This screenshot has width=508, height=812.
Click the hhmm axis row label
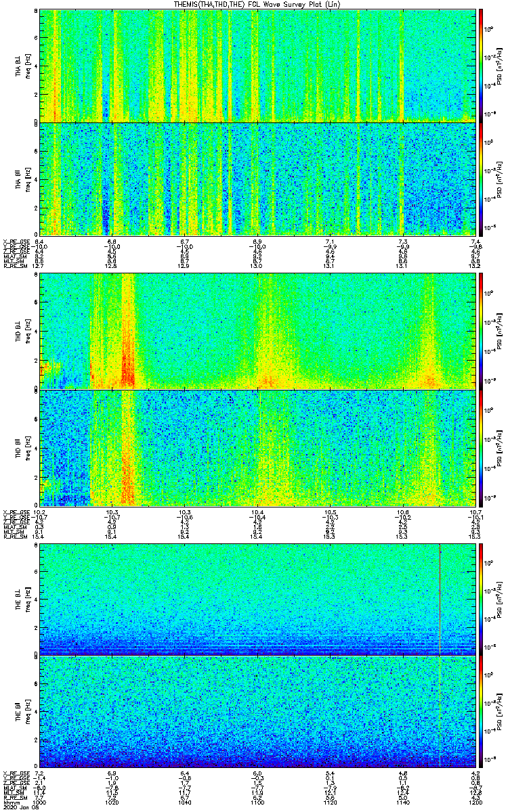10,802
